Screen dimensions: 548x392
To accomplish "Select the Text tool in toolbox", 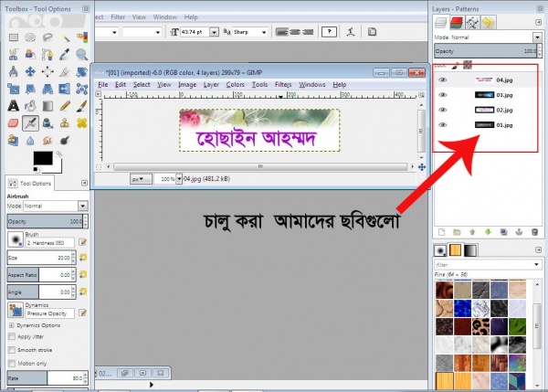I will 14,106.
